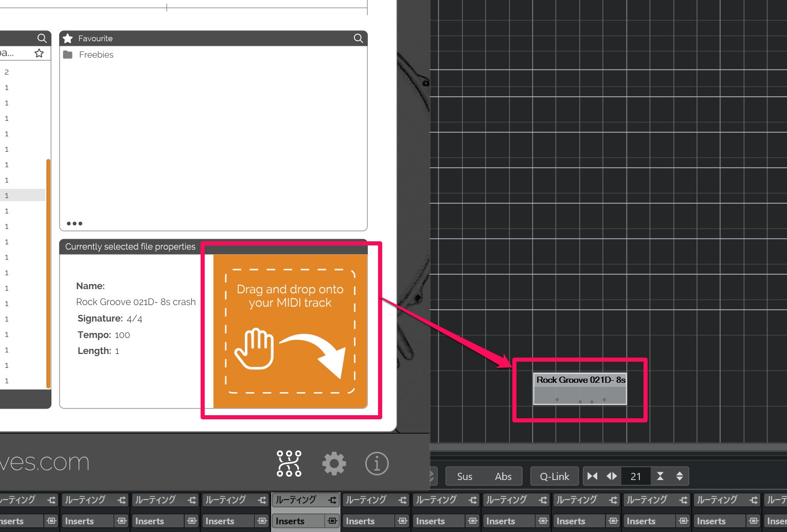Toggle the Sus button

click(x=464, y=476)
